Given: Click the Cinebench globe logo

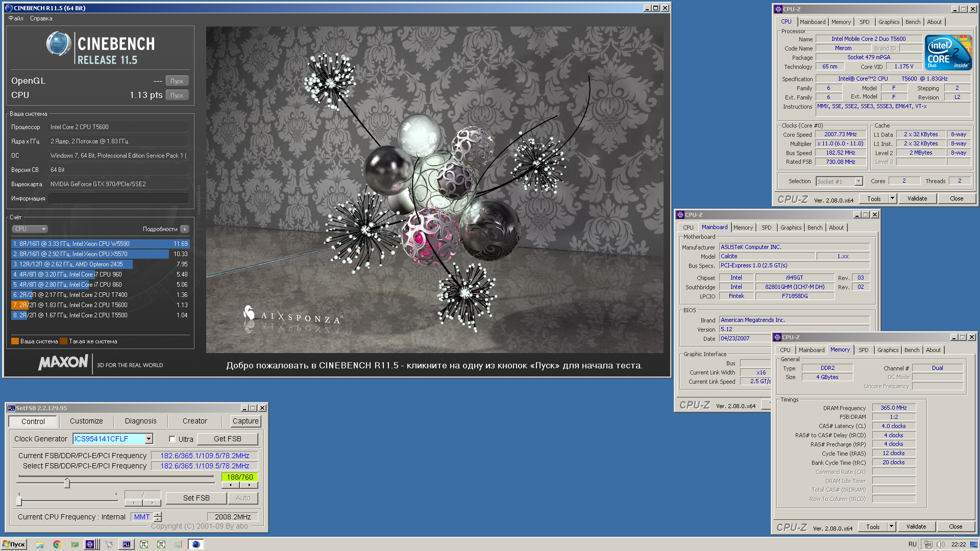Looking at the screenshot, I should pos(59,44).
